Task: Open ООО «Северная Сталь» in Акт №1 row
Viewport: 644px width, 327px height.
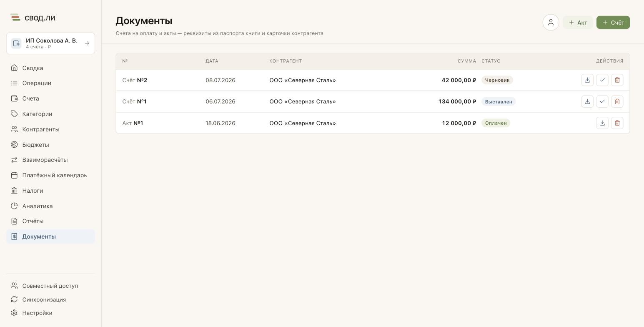Action: (303, 123)
